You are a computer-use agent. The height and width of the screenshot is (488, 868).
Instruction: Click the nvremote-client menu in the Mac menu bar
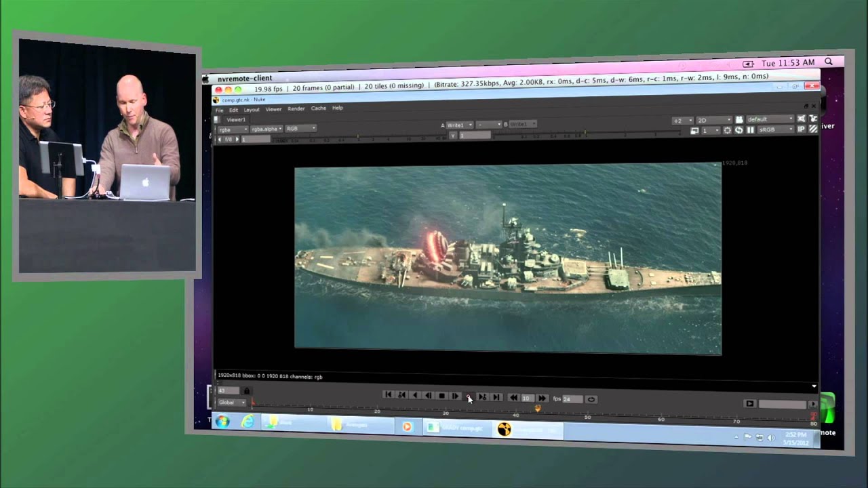[245, 79]
